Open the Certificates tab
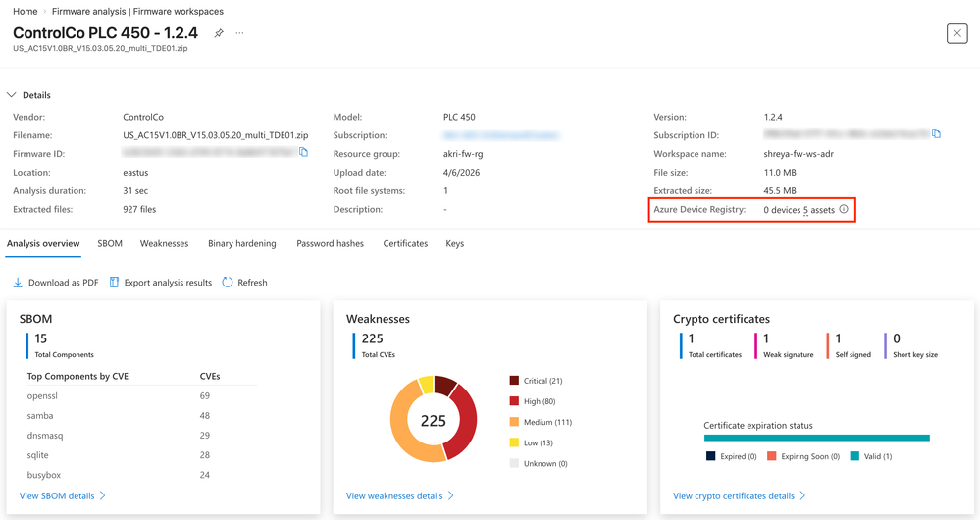This screenshot has width=980, height=520. 405,243
